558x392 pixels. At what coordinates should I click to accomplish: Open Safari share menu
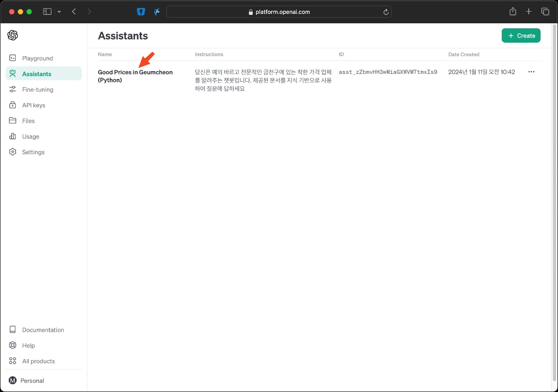(513, 12)
